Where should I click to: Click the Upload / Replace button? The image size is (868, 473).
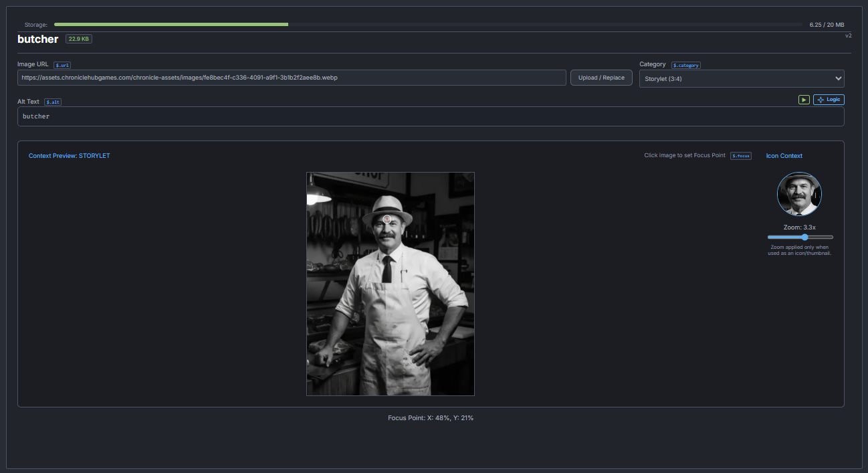[601, 78]
